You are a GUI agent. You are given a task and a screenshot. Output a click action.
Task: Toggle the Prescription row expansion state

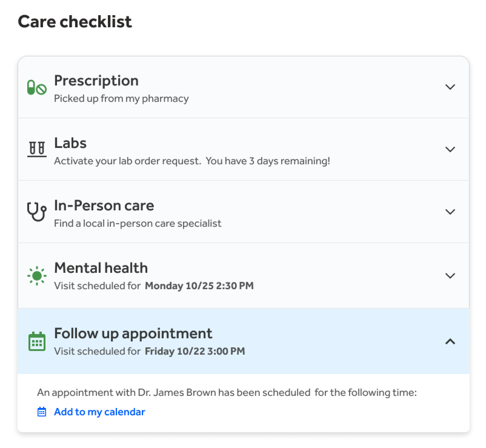451,87
